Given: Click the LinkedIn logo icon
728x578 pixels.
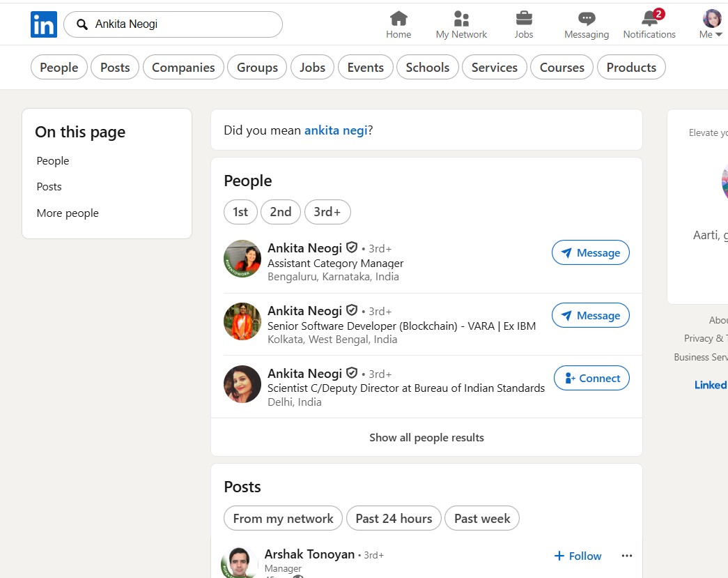Looking at the screenshot, I should coord(44,24).
